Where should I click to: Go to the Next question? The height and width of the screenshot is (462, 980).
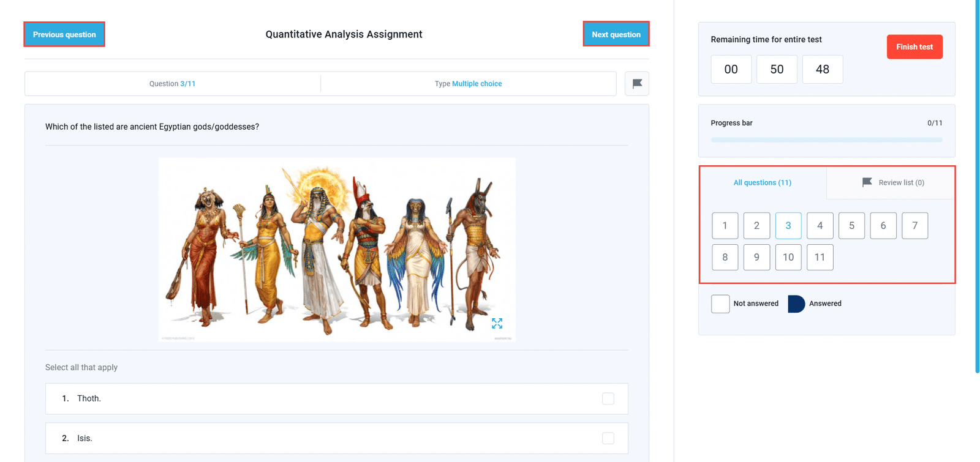click(x=616, y=34)
